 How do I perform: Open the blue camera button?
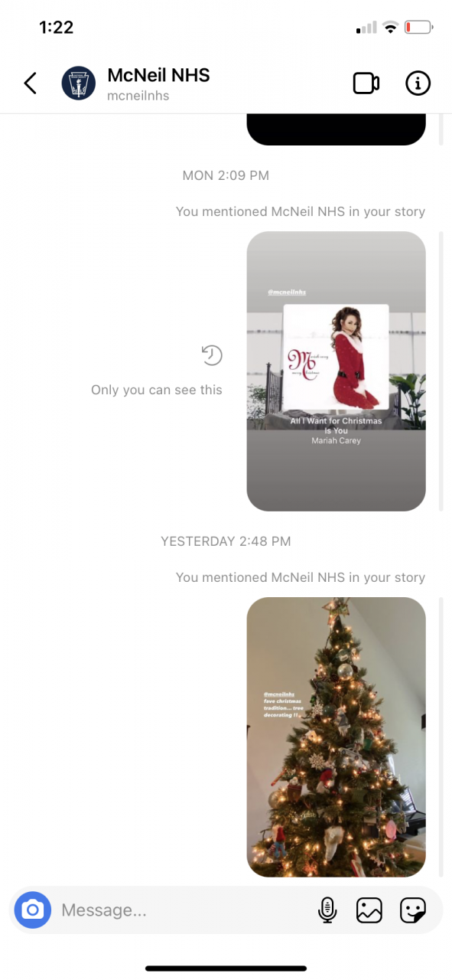tap(32, 910)
